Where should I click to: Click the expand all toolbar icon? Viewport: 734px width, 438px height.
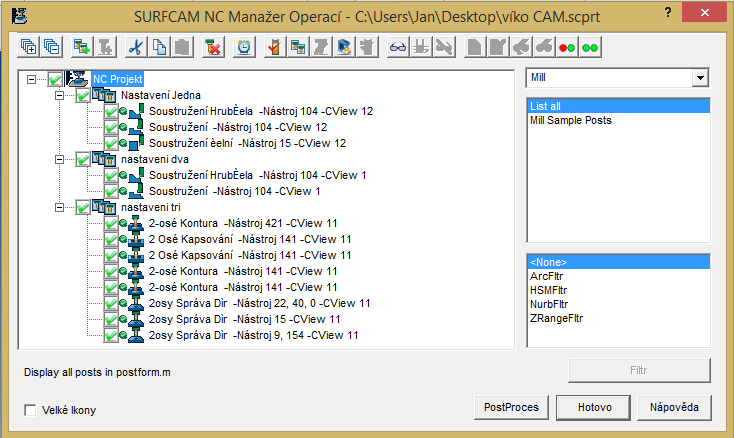pyautogui.click(x=29, y=47)
